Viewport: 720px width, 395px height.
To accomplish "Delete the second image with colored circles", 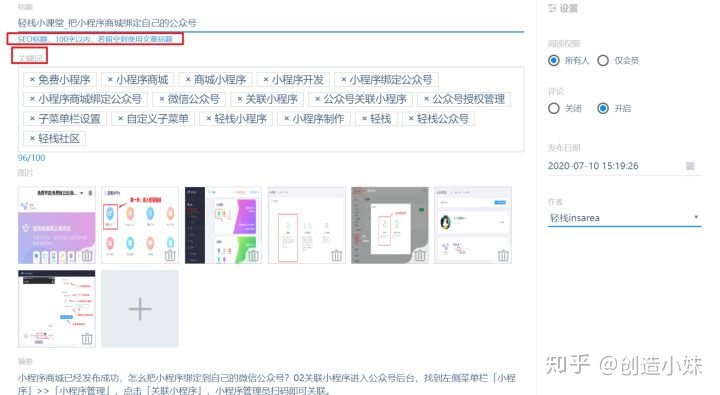I will pyautogui.click(x=170, y=255).
